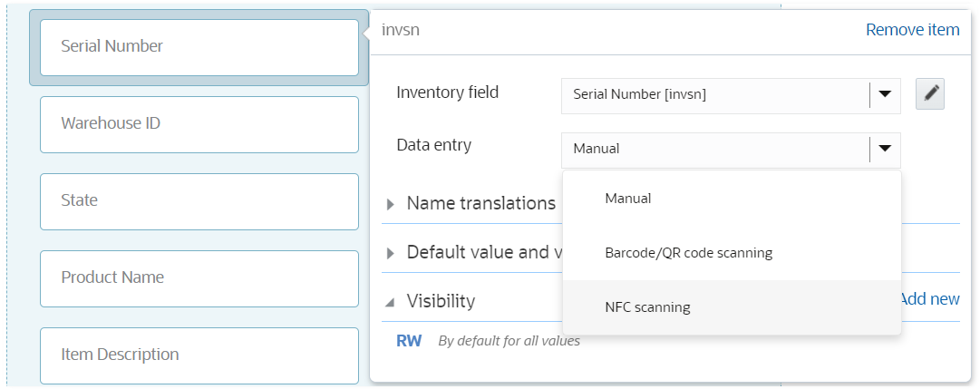The width and height of the screenshot is (980, 389).
Task: Select the Item Description field
Action: click(199, 355)
